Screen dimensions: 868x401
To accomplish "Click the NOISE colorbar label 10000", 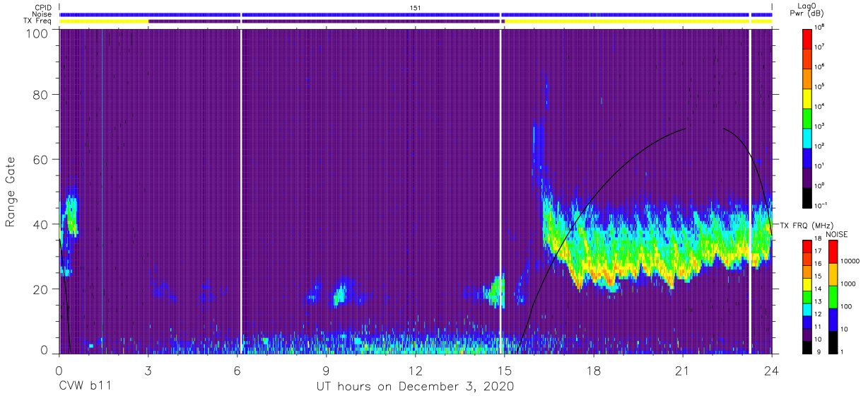I will (850, 261).
